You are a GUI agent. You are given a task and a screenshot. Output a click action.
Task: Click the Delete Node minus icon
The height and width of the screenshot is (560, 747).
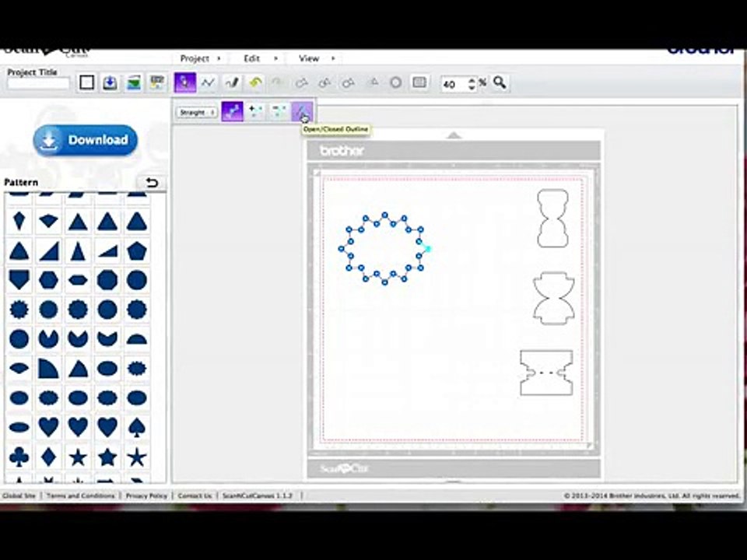pos(279,112)
